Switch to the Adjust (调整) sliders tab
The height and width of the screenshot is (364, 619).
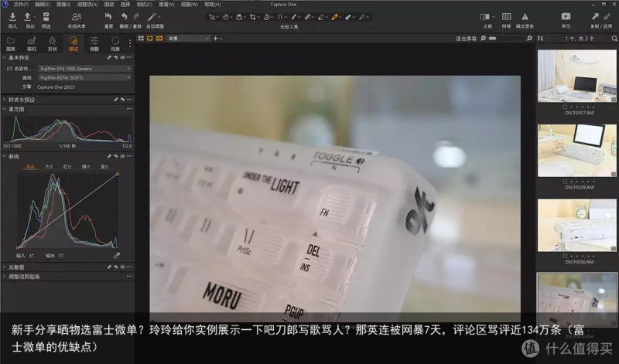tap(94, 43)
